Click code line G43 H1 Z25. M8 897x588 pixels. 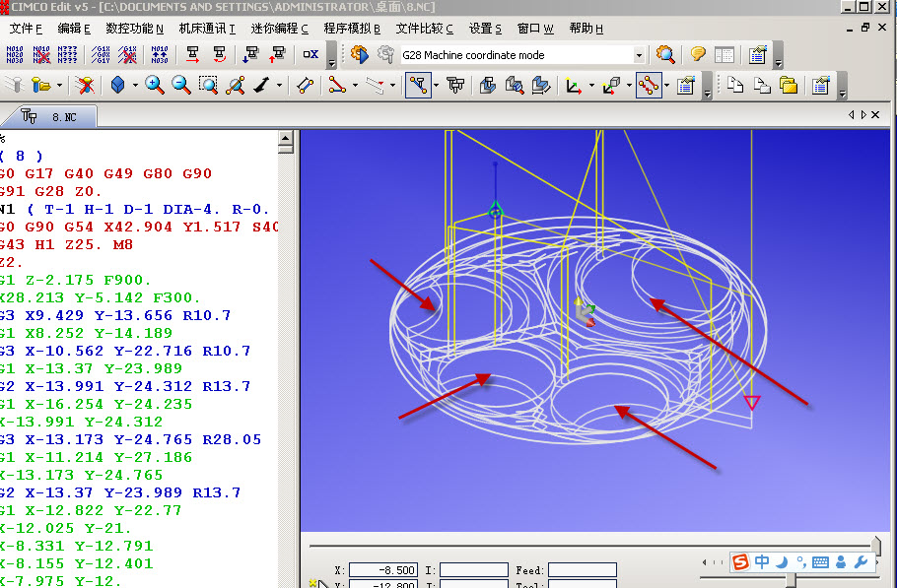(66, 244)
